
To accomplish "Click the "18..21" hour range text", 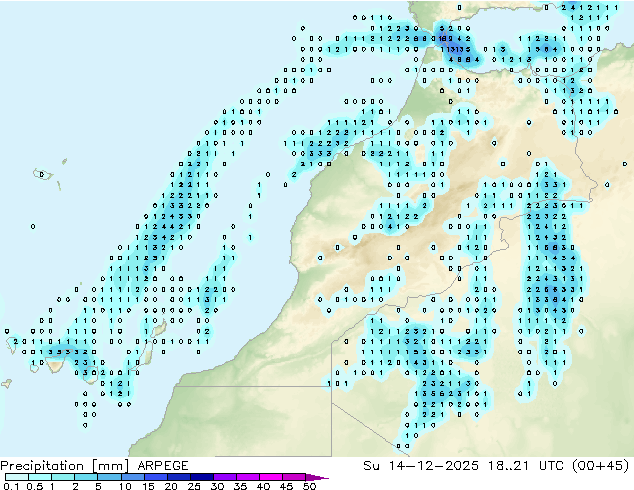I will point(508,466).
